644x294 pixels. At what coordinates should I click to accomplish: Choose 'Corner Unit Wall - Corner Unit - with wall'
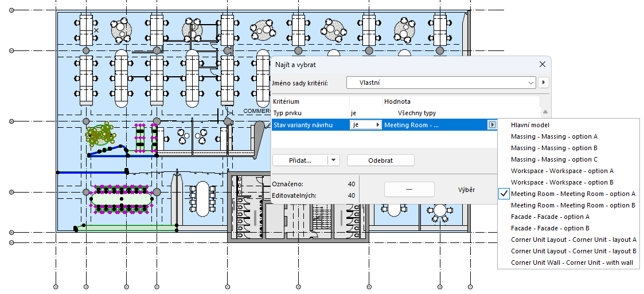click(572, 262)
